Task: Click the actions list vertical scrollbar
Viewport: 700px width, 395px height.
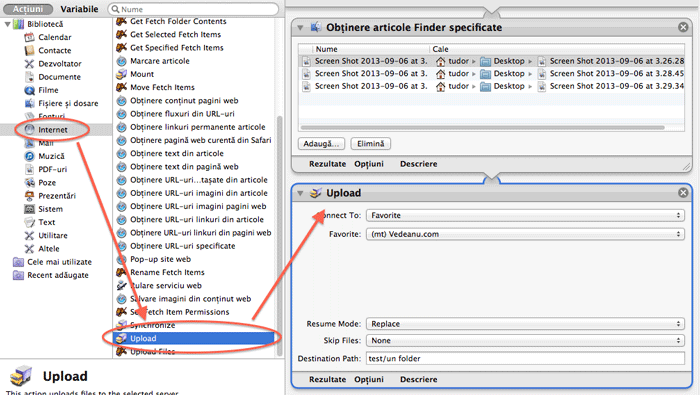Action: click(x=280, y=236)
